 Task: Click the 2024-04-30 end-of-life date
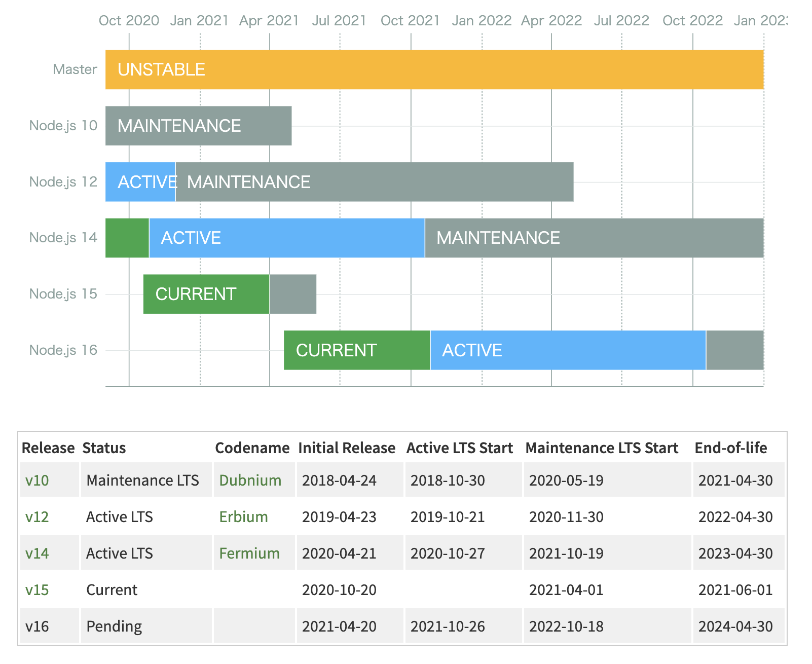[735, 626]
